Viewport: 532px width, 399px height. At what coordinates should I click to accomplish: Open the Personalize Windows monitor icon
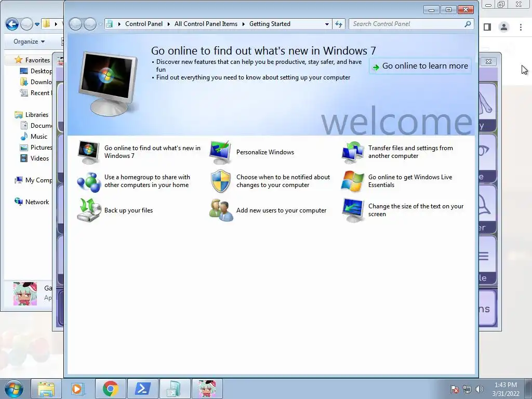220,152
